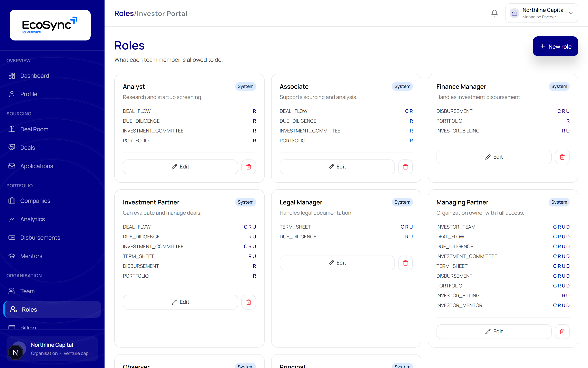Viewport: 588px width, 368px height.
Task: Edit the Analyst role
Action: point(180,167)
